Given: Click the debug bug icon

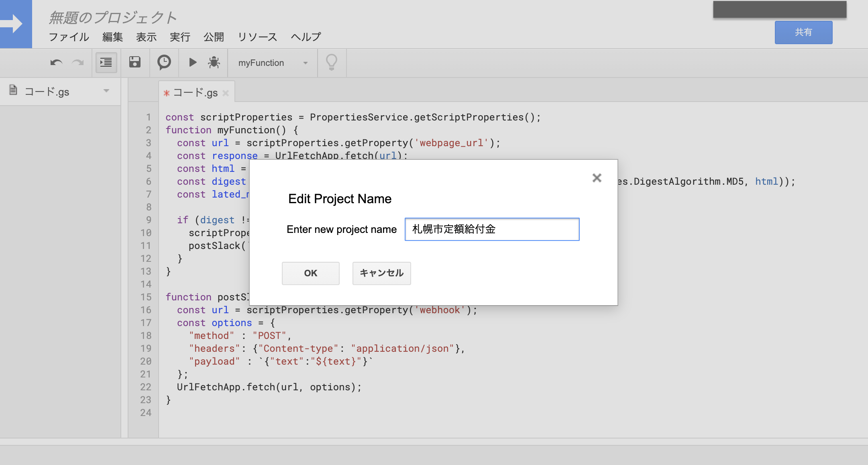Looking at the screenshot, I should pyautogui.click(x=214, y=62).
